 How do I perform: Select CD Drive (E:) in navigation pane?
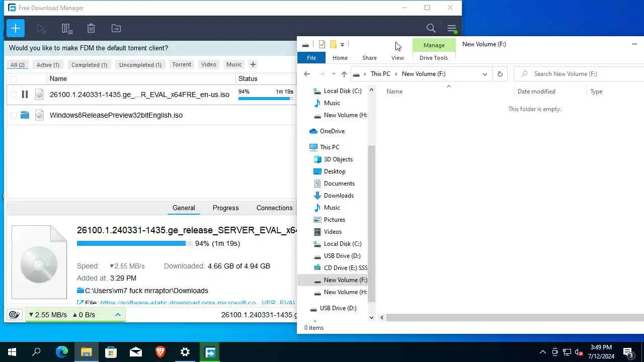click(345, 268)
